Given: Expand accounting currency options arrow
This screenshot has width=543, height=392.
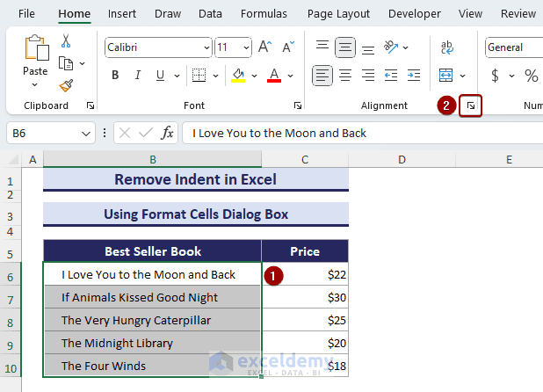Looking at the screenshot, I should 511,76.
